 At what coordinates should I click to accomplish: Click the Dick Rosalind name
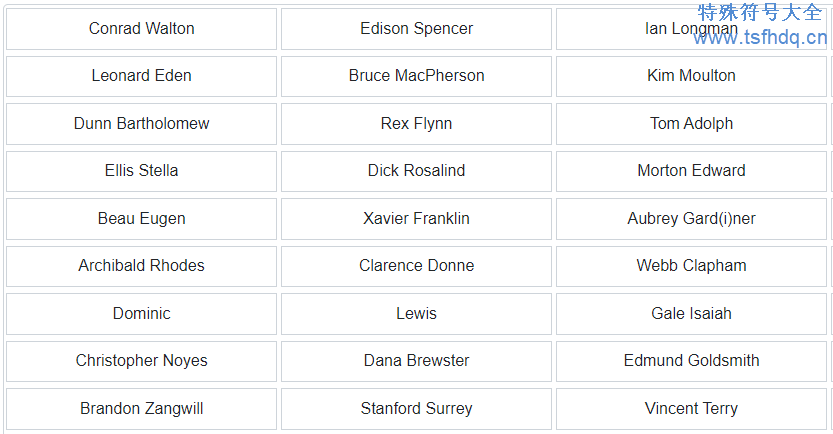point(416,171)
